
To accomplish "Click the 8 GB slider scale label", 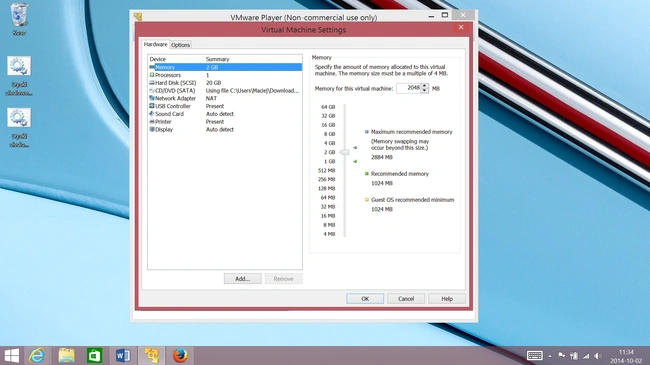I will pyautogui.click(x=329, y=134).
